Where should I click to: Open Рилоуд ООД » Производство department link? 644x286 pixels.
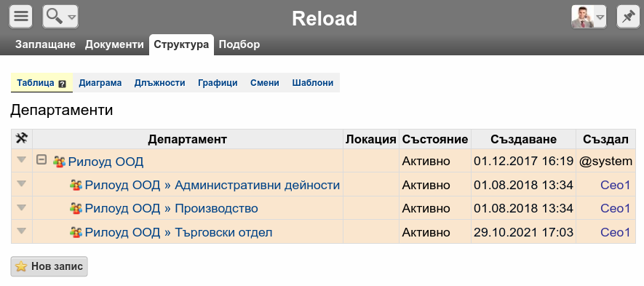tap(171, 208)
